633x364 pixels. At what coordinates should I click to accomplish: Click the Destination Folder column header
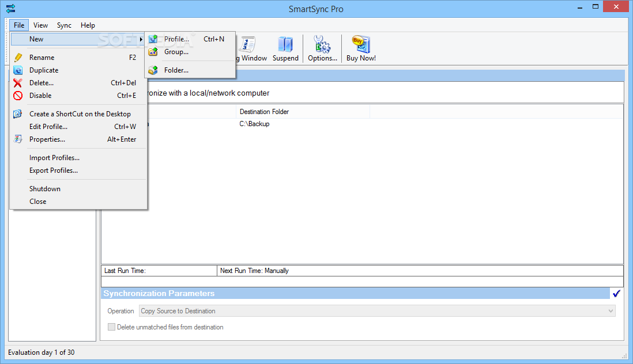pyautogui.click(x=303, y=112)
